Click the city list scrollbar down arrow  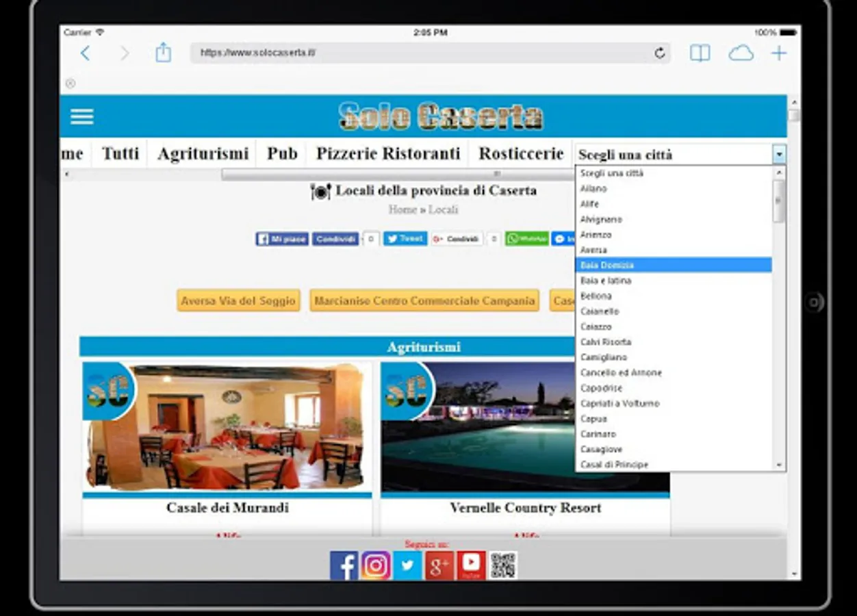click(779, 465)
